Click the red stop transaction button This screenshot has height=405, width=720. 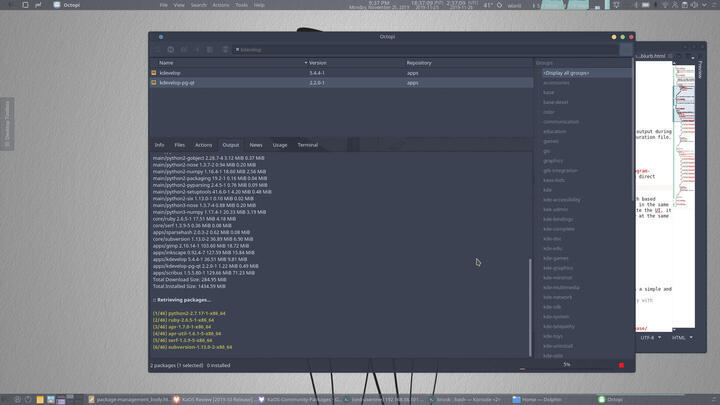tap(621, 365)
